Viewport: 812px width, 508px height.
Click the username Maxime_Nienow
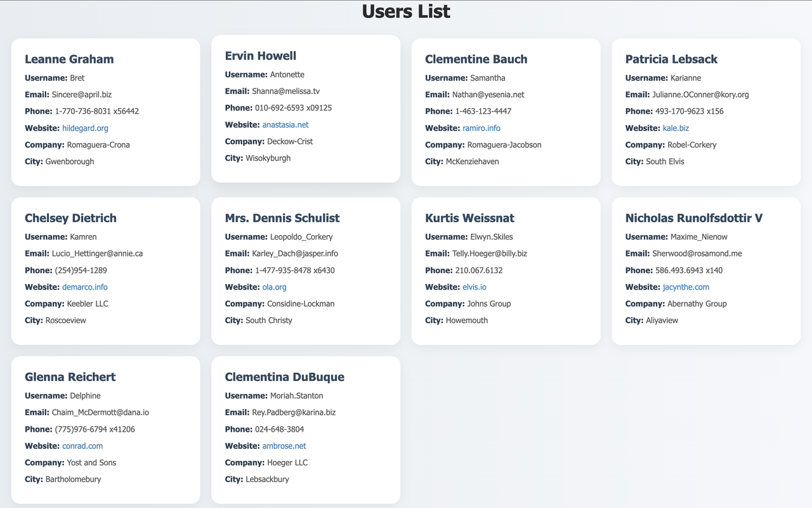point(699,237)
